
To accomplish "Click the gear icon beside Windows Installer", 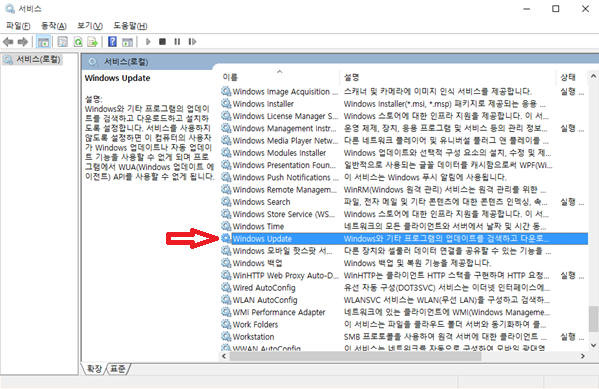I will [226, 104].
